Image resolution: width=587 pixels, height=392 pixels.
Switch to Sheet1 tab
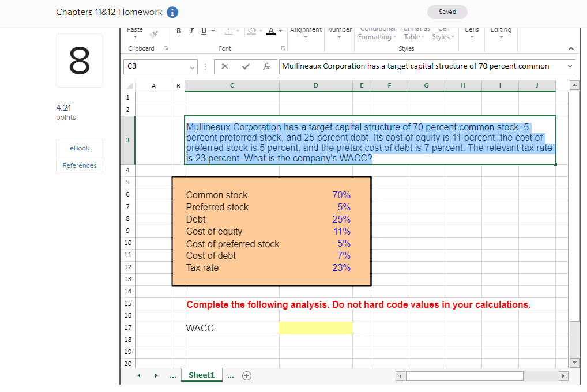[x=201, y=375]
